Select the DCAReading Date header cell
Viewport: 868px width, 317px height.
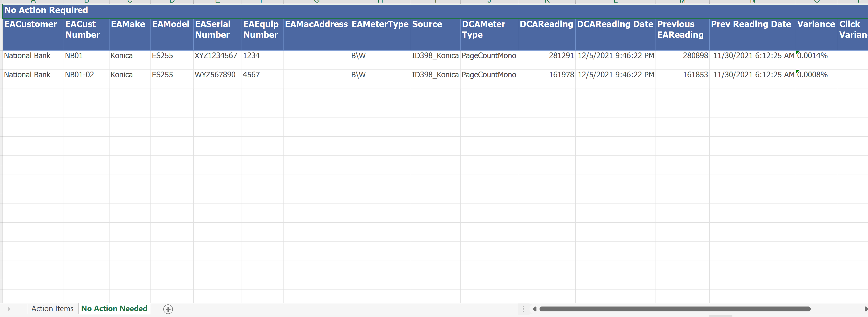tap(615, 34)
